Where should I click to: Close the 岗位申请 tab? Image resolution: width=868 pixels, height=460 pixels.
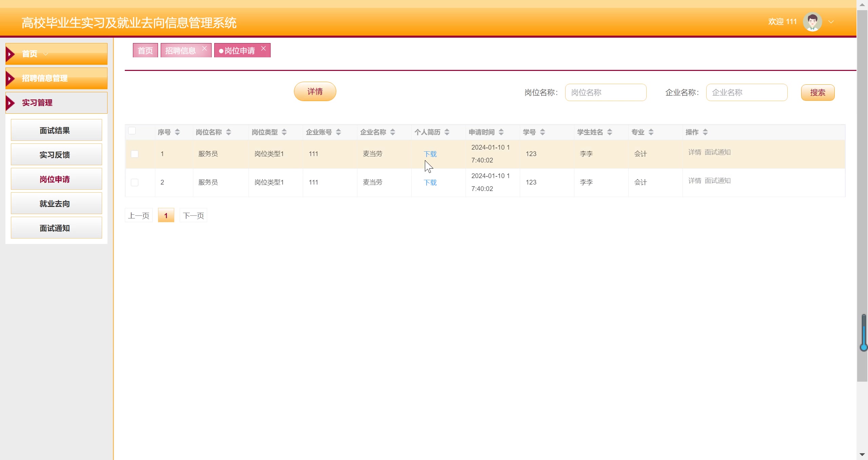pos(263,49)
